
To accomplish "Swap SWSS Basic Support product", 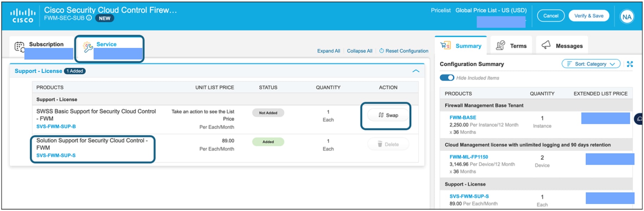I will click(388, 115).
